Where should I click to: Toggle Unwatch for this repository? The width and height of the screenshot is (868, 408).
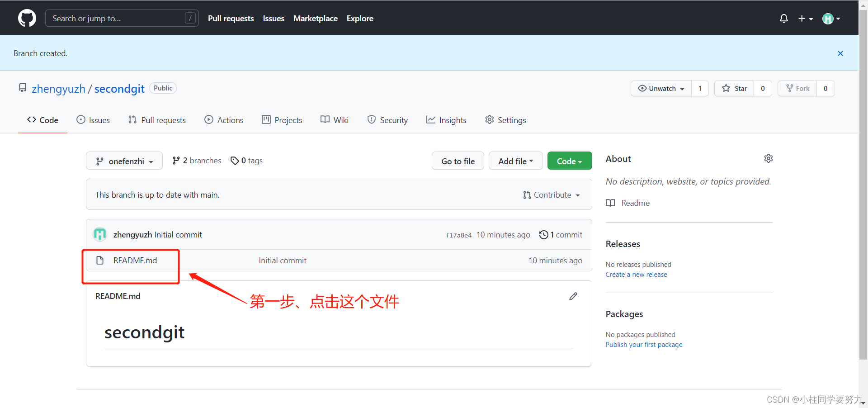point(660,88)
